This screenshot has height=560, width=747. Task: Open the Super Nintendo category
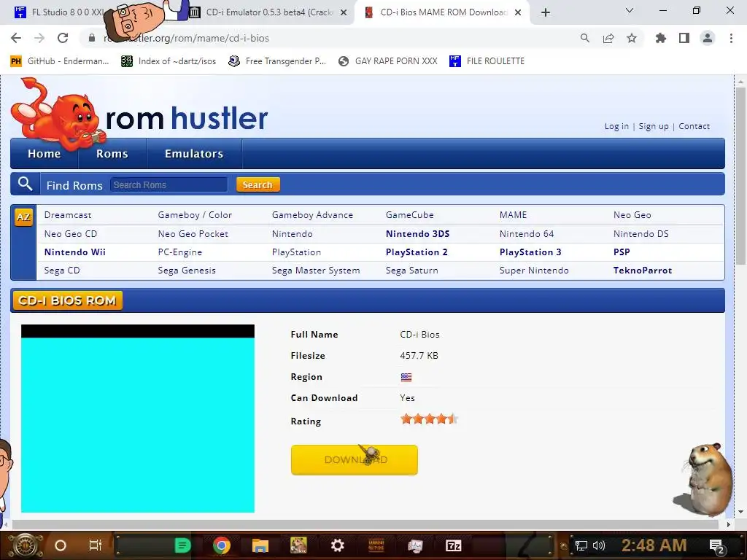coord(534,270)
